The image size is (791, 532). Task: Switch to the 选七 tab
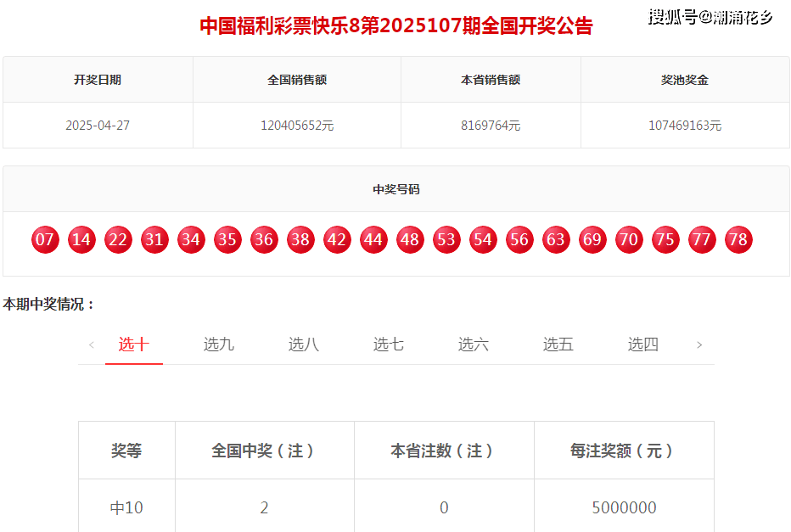[x=388, y=344]
